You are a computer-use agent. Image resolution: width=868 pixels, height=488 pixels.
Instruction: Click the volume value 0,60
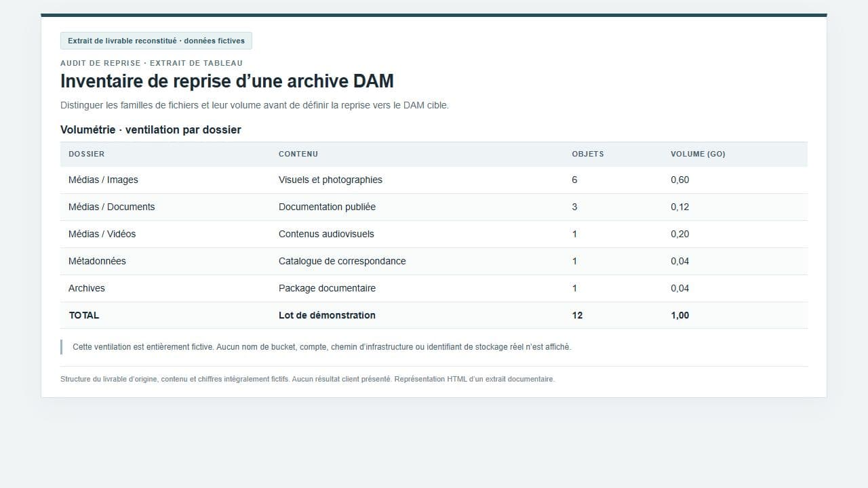click(x=680, y=180)
